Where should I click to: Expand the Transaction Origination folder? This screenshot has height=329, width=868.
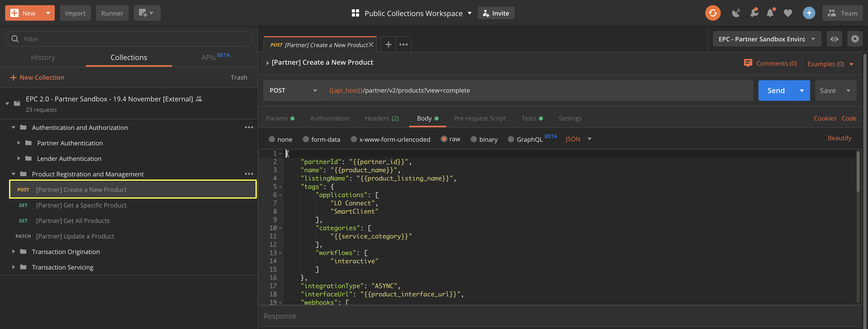[x=13, y=252]
